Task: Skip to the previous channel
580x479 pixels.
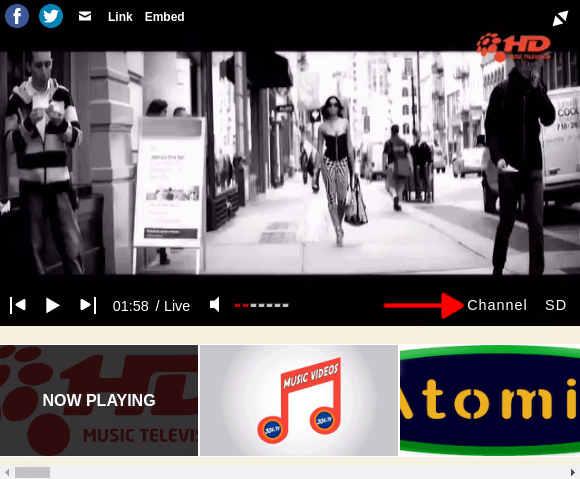Action: pos(18,305)
